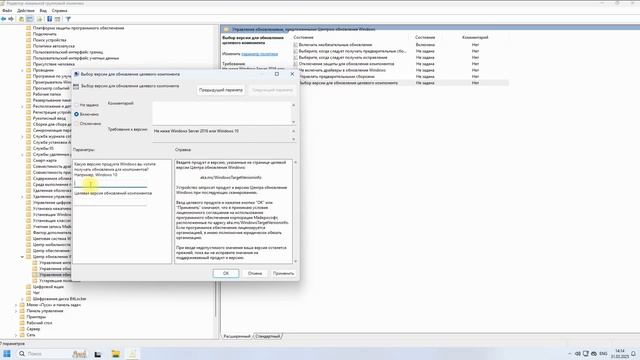640x360 pixels.
Task: Click the 'Предыдущий параметр' button
Action: (x=221, y=90)
